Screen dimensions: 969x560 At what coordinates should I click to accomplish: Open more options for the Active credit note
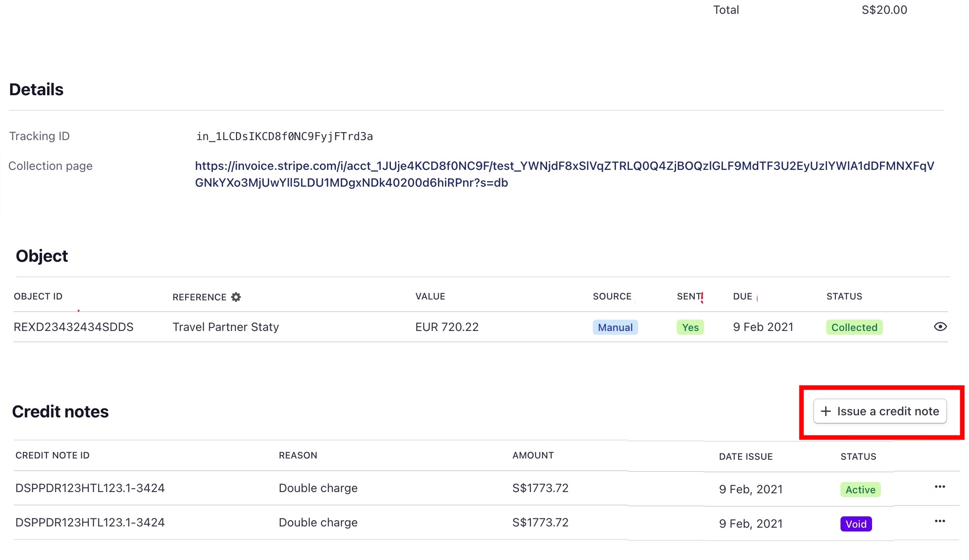(x=940, y=487)
